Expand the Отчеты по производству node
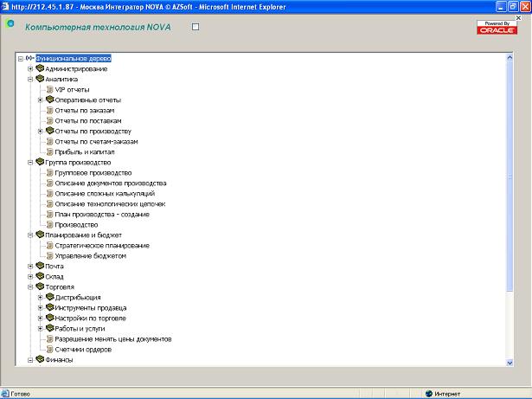The image size is (532, 399). pyautogui.click(x=40, y=131)
